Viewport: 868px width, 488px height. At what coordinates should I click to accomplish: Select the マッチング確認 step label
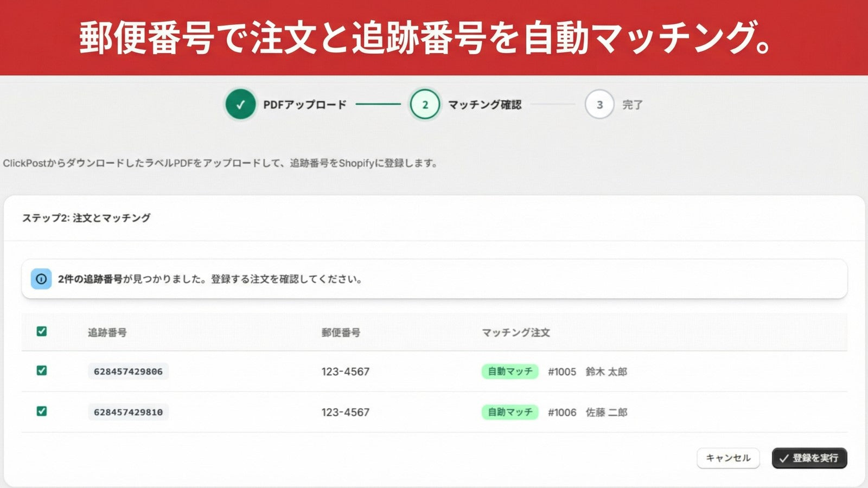click(485, 105)
